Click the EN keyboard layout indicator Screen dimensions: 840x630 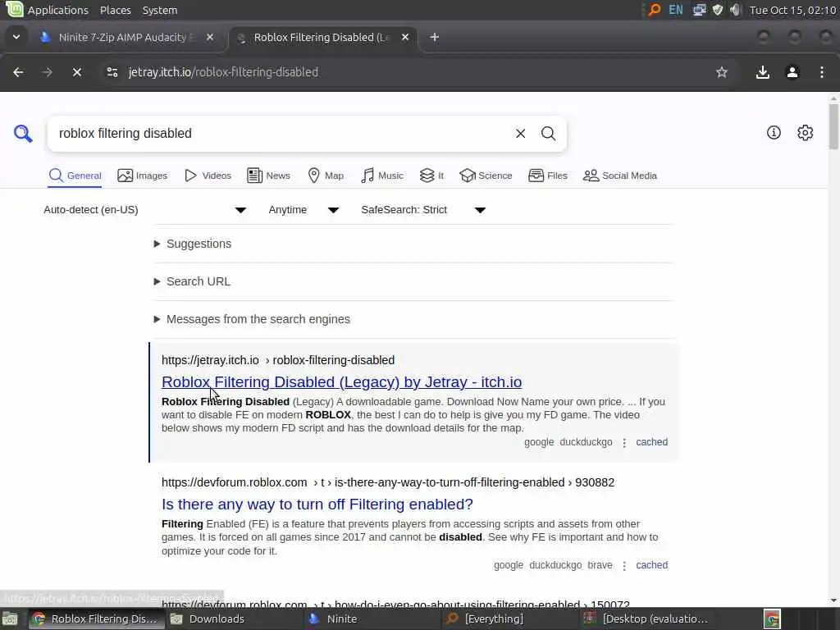[x=676, y=10]
